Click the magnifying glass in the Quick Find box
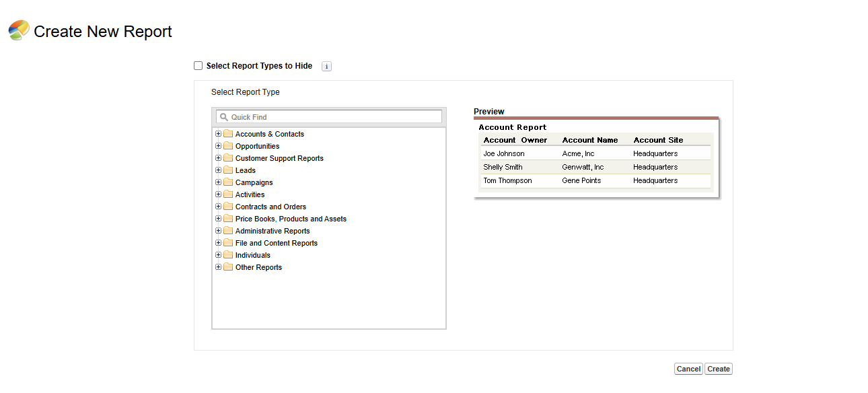This screenshot has height=393, width=868. click(224, 116)
